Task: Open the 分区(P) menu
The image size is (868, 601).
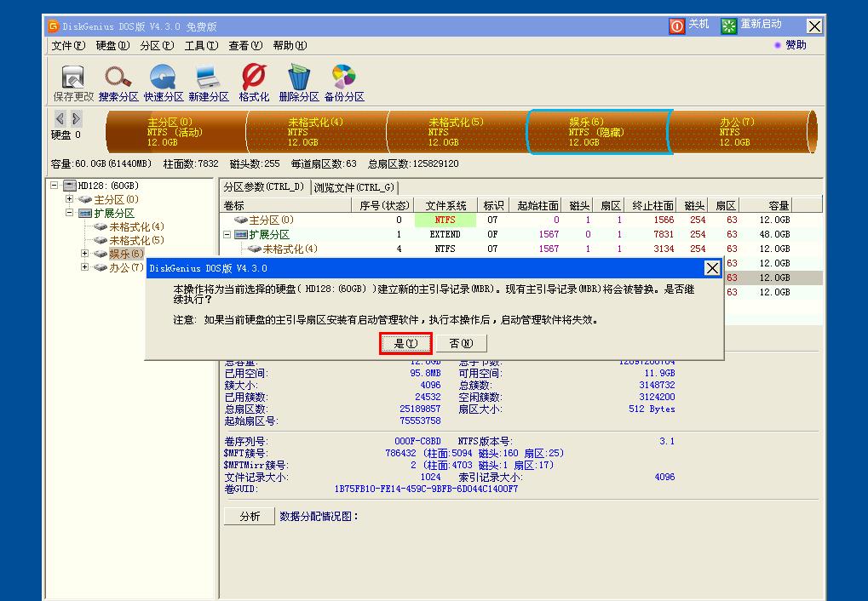Action: 157,45
